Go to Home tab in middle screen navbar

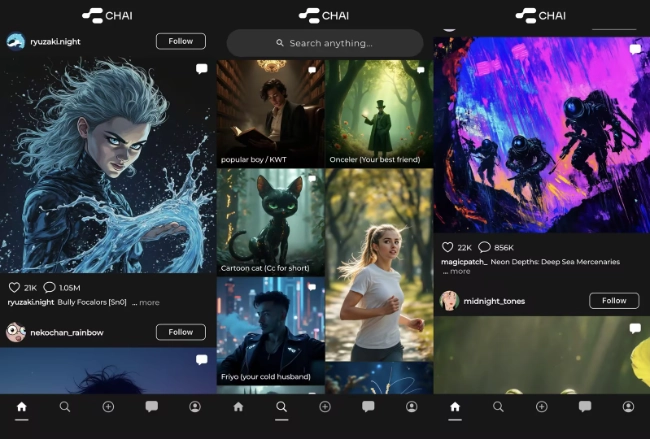pos(238,407)
